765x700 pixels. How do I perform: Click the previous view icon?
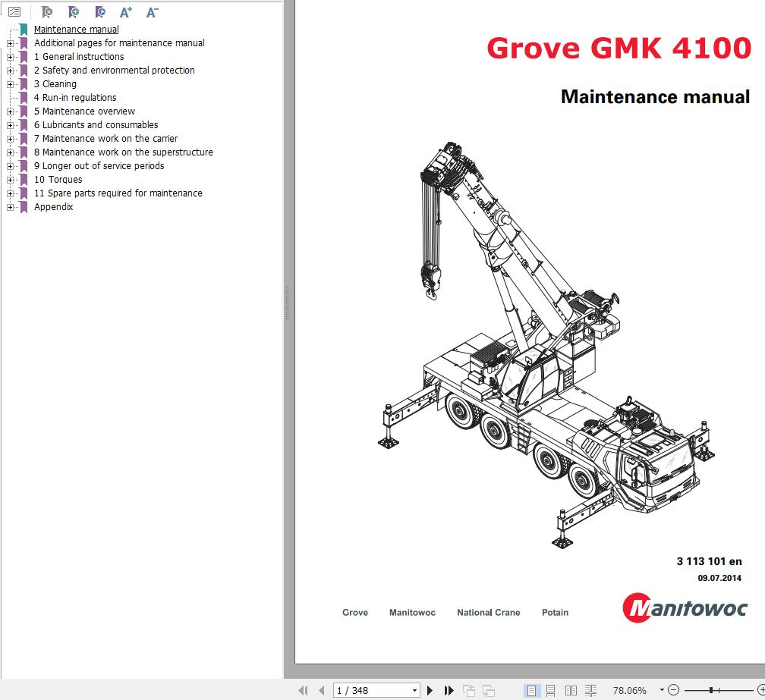point(469,690)
